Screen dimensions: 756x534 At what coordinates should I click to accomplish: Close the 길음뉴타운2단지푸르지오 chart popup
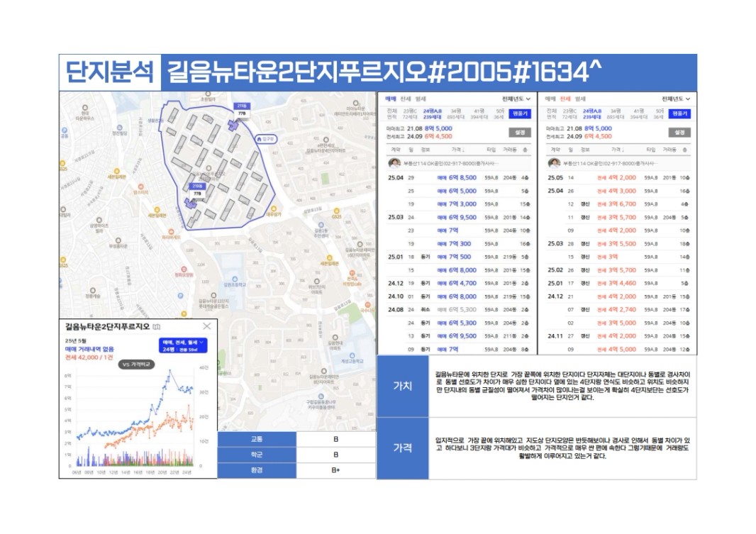click(207, 326)
